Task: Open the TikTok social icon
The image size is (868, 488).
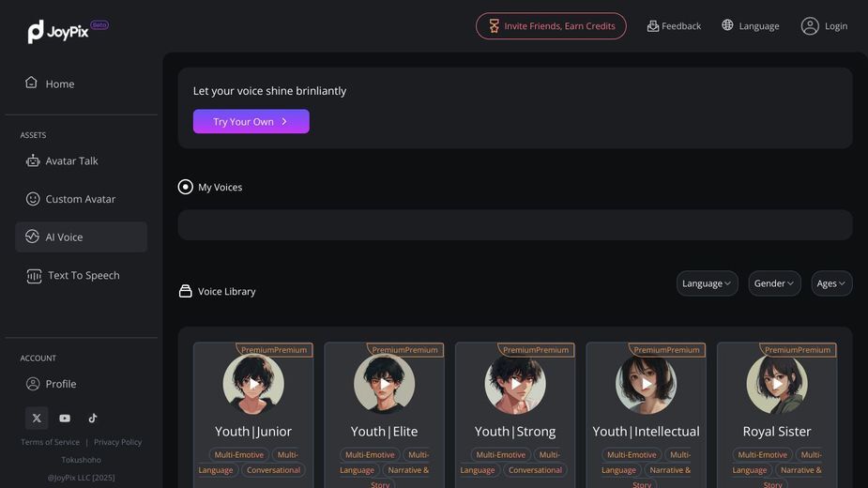Action: 93,419
